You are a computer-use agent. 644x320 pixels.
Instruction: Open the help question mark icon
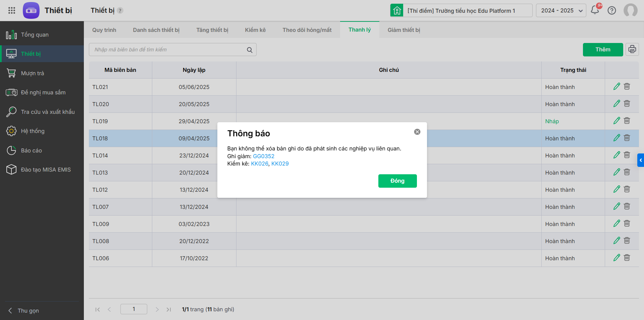pyautogui.click(x=612, y=10)
